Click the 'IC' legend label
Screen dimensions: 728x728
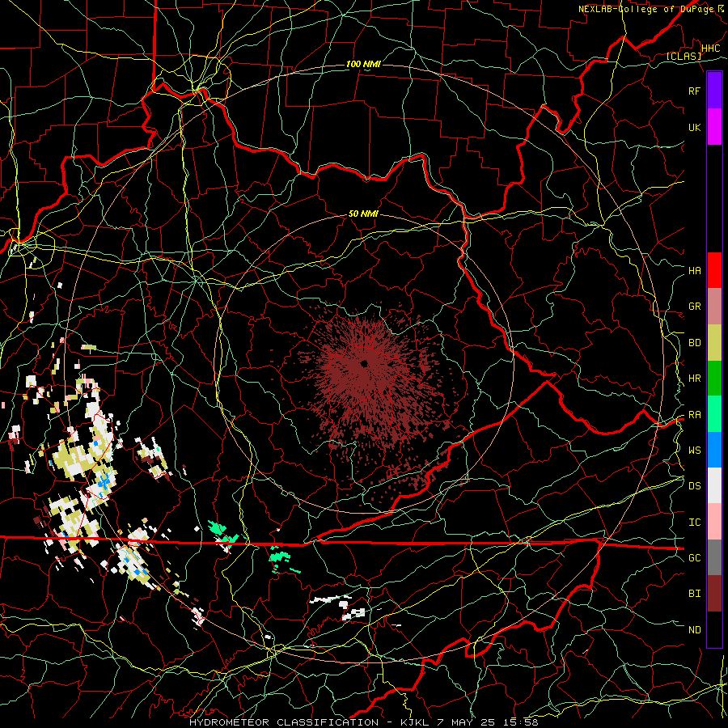pos(694,523)
